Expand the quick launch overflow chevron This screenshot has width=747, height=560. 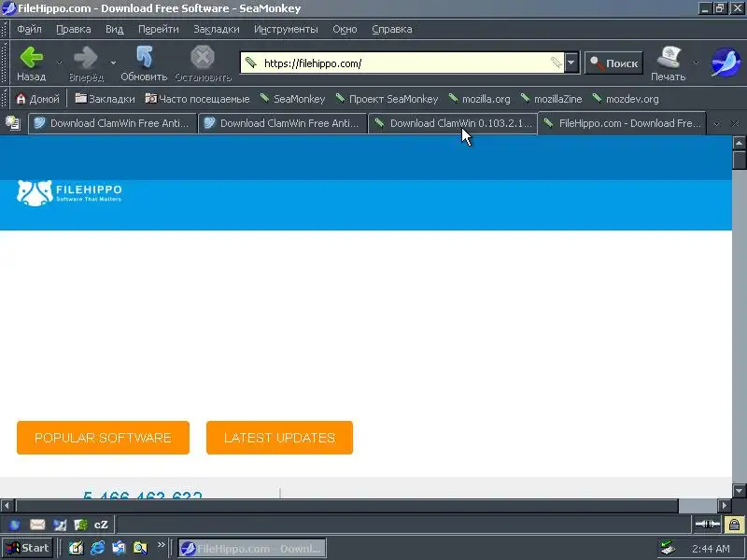[x=161, y=545]
